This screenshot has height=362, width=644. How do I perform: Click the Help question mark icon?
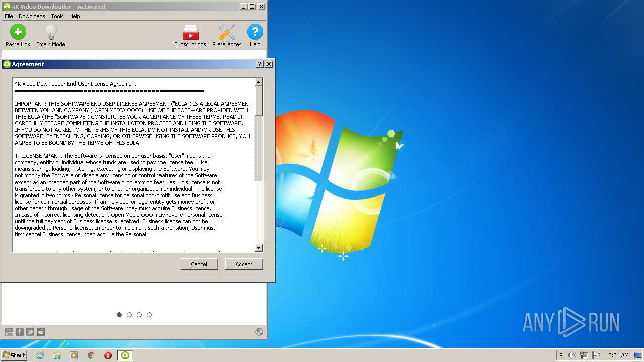pos(255,32)
